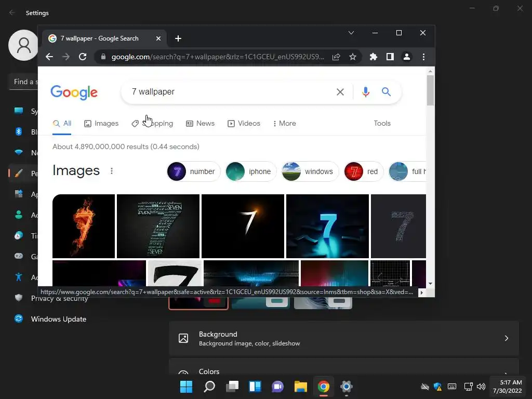Switch to Videos search tab
Viewport: 532px width, 399px height.
(x=244, y=124)
